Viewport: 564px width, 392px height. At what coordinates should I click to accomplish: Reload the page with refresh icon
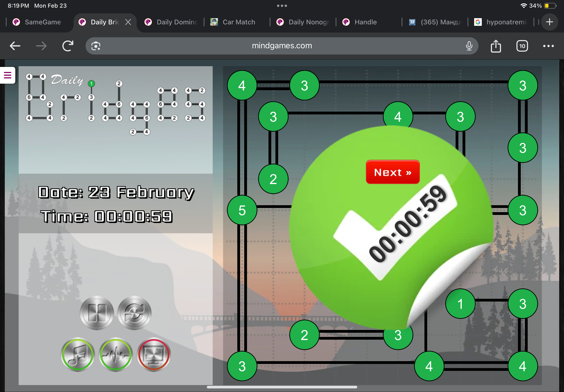(68, 46)
